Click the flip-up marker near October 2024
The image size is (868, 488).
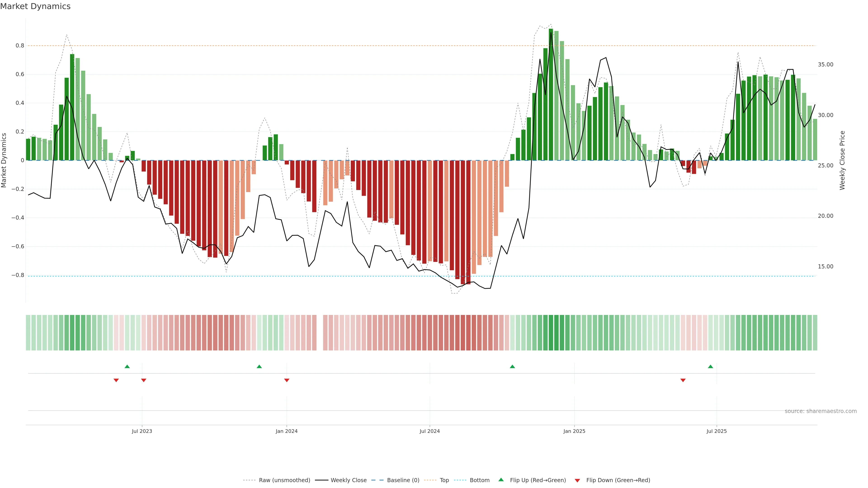(x=512, y=366)
